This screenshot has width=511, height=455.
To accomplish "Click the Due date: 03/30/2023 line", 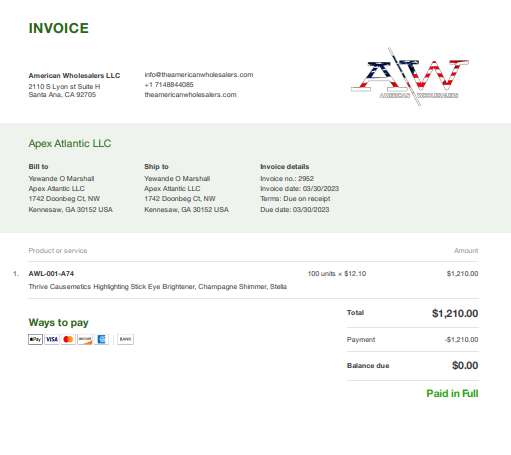I will 295,210.
